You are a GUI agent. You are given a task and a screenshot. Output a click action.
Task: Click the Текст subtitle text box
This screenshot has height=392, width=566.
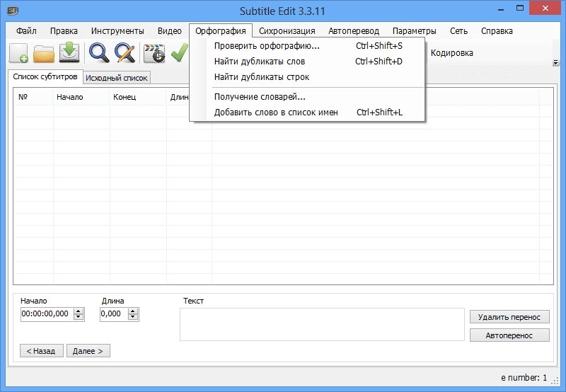[x=322, y=324]
